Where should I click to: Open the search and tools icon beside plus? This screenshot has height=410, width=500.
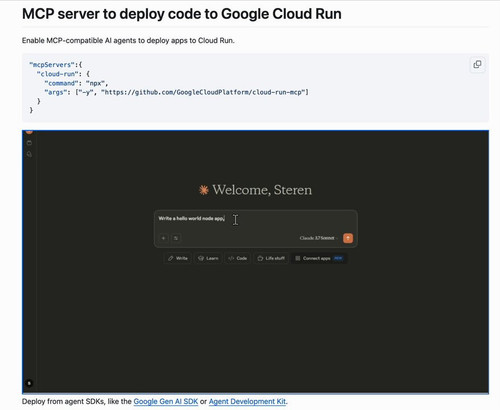pyautogui.click(x=176, y=238)
